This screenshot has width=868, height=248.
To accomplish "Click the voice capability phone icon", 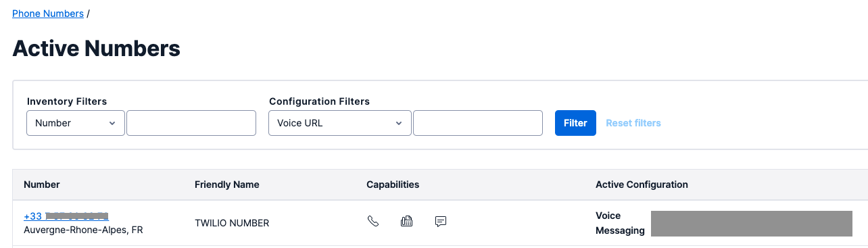I will (x=372, y=221).
